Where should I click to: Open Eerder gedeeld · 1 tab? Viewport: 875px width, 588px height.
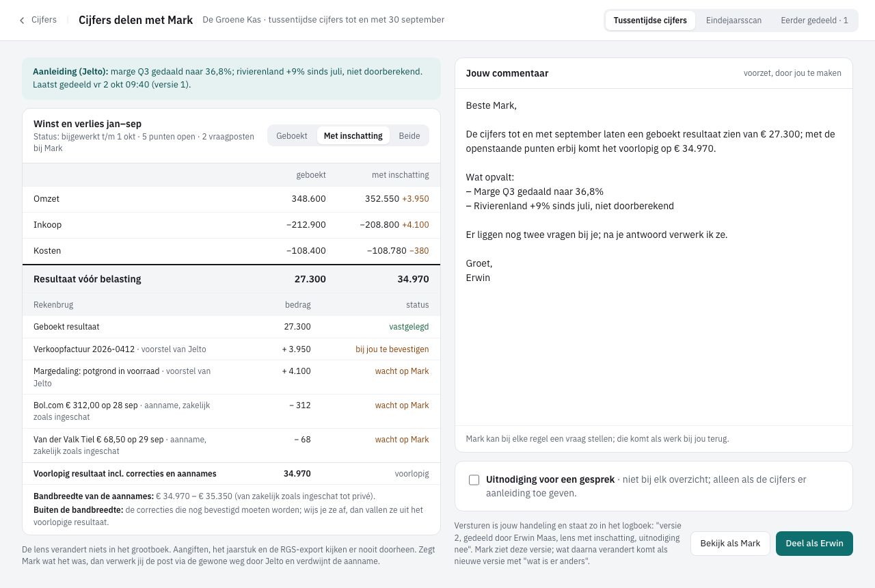coord(814,21)
